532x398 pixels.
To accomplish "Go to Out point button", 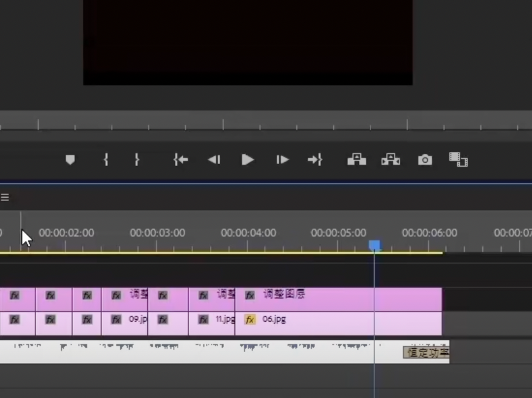I will pyautogui.click(x=315, y=160).
